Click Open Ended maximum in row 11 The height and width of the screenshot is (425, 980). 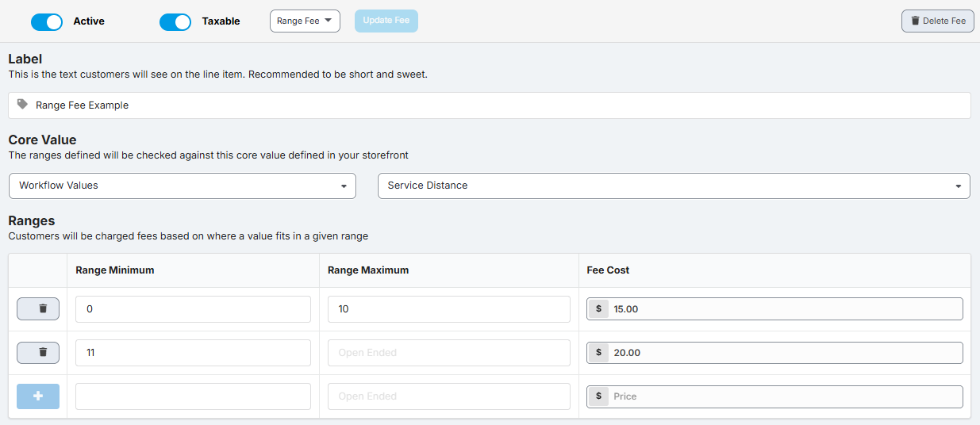pyautogui.click(x=449, y=353)
